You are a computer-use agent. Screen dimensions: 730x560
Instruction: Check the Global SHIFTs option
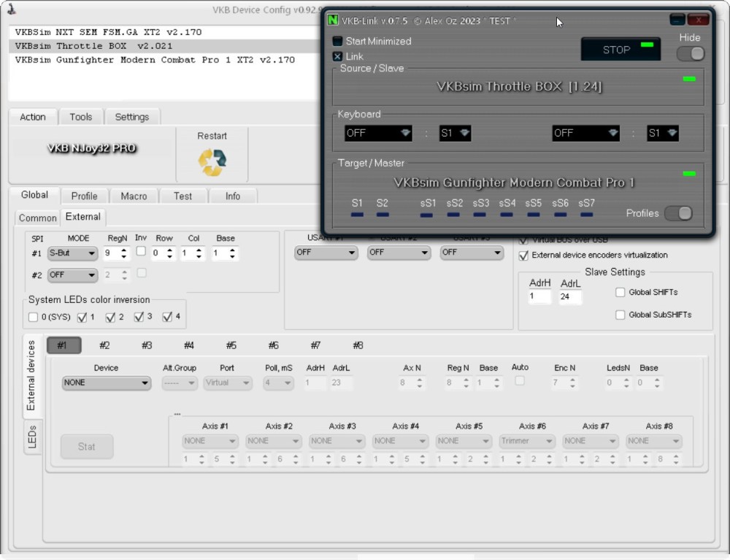[620, 292]
